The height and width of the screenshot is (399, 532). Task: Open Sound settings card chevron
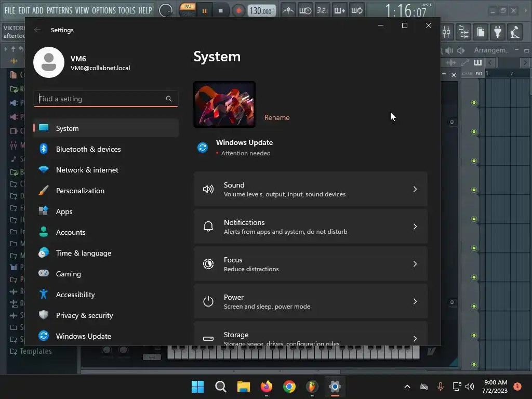click(415, 189)
